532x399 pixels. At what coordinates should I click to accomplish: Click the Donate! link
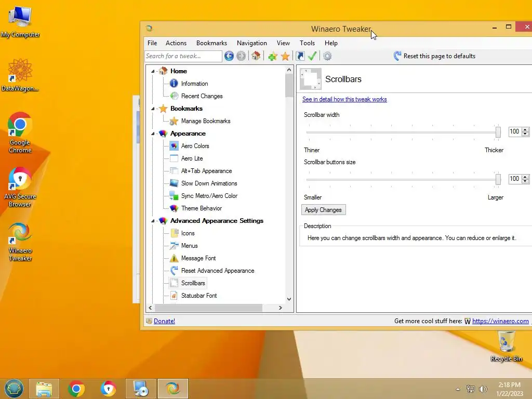[164, 321]
